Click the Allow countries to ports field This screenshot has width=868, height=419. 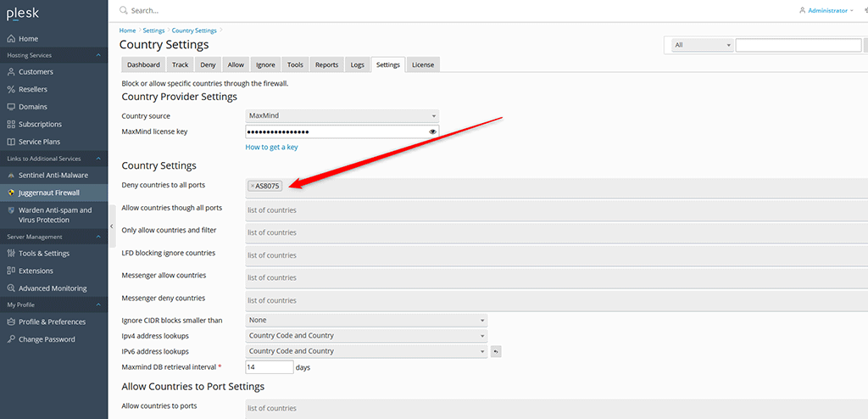(556, 409)
